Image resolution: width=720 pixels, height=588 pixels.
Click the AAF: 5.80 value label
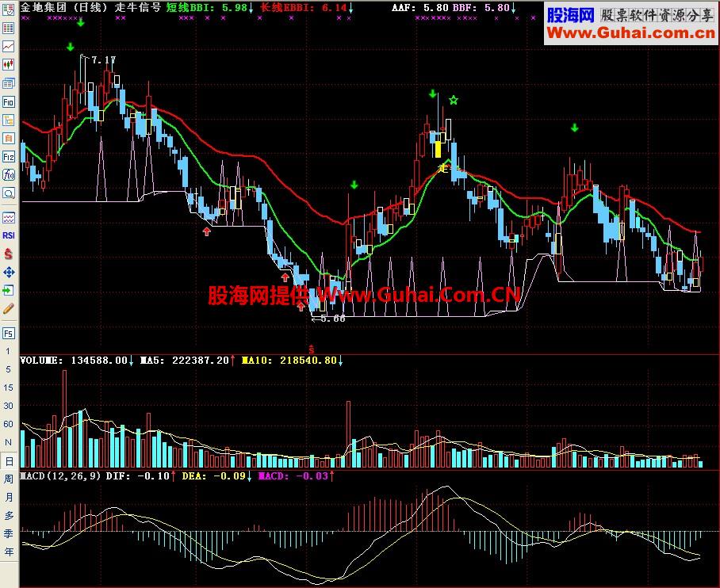420,7
